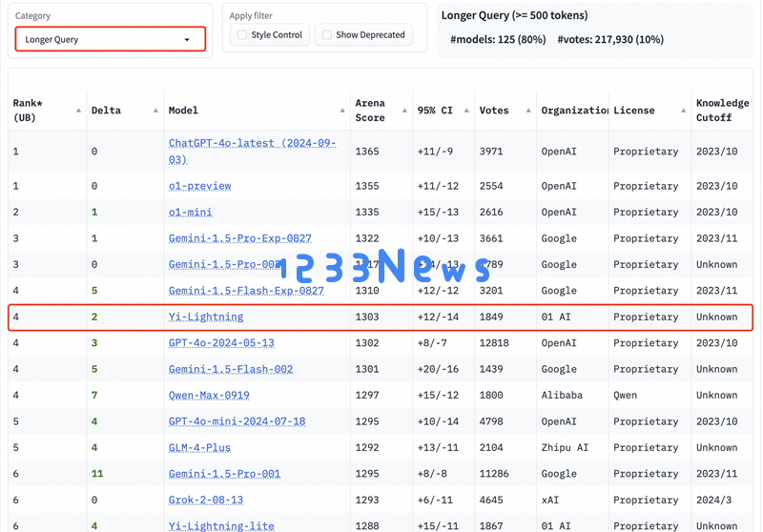Screen dimensions: 763x532
Task: Open Gemini-1.5-Pro-002 link
Action: [x=225, y=264]
